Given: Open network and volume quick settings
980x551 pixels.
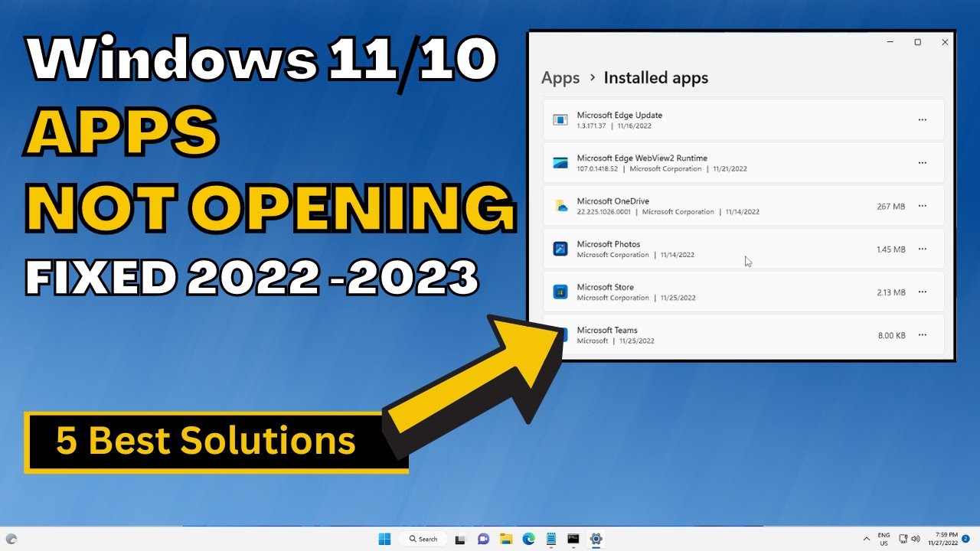Looking at the screenshot, I should pyautogui.click(x=909, y=539).
